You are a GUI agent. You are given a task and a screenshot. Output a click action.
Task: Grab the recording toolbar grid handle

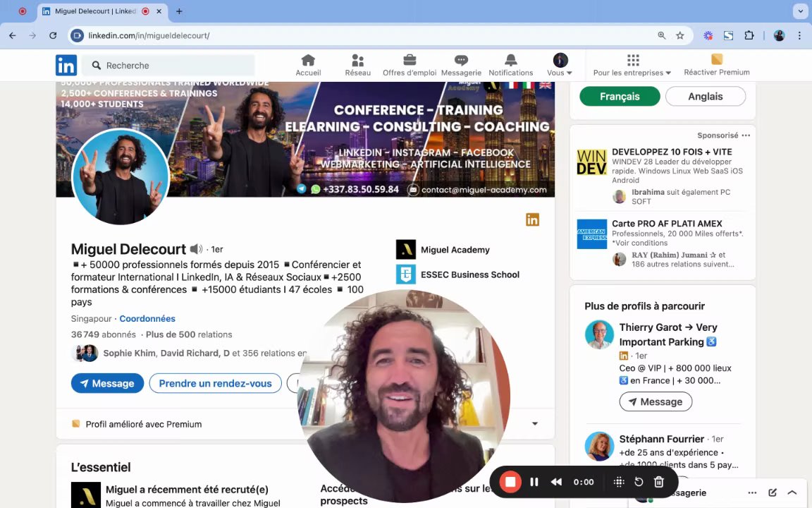pyautogui.click(x=619, y=482)
